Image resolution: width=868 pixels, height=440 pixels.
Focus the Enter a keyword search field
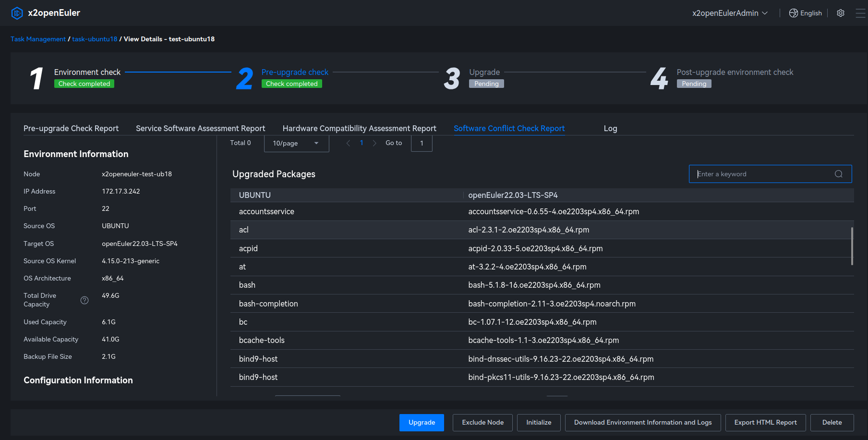[763, 174]
